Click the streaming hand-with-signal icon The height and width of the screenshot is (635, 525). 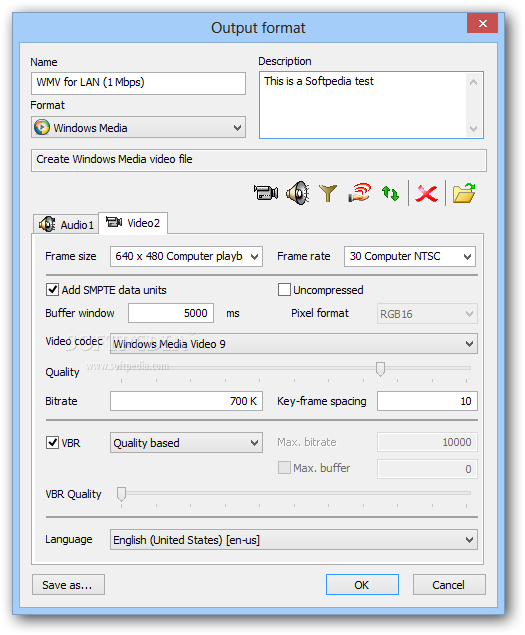[359, 192]
